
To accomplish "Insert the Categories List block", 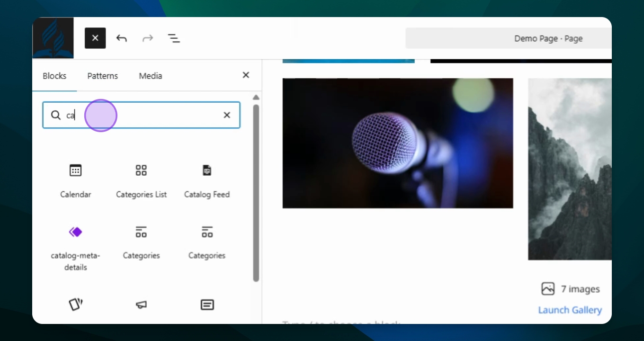I will point(141,180).
